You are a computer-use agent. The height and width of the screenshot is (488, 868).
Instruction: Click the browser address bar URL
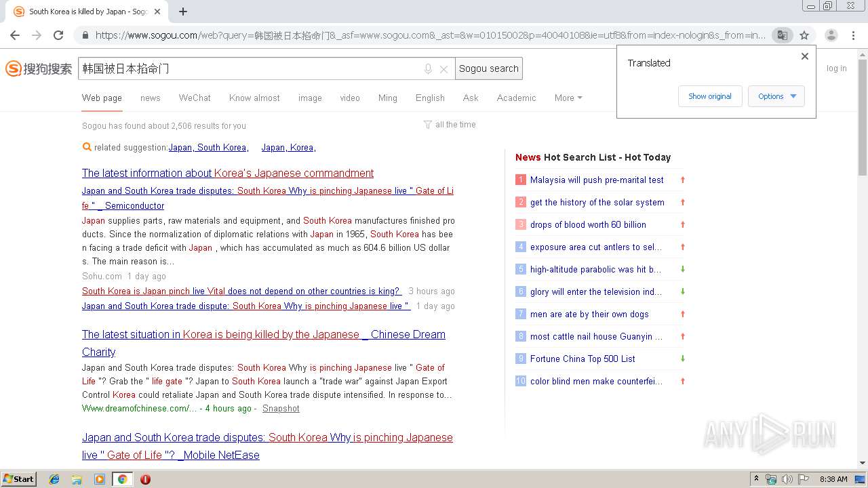coord(430,35)
